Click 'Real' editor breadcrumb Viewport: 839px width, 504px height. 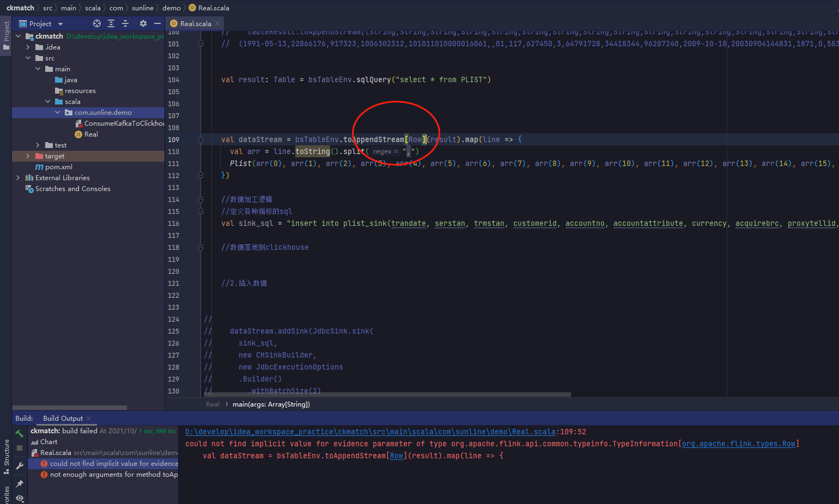(212, 404)
